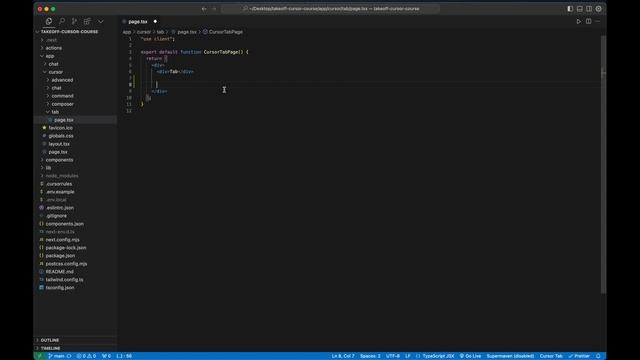The height and width of the screenshot is (360, 640).
Task: Open editor more actions ellipsis
Action: point(598,21)
